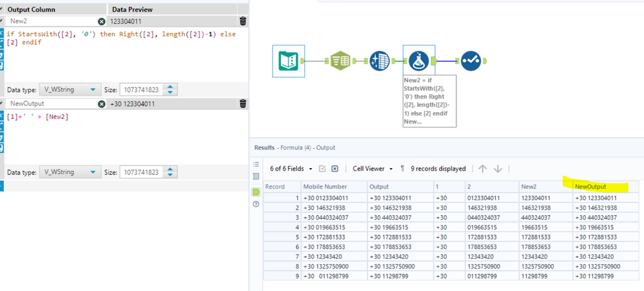Select the column header named 2

[x=492, y=187]
